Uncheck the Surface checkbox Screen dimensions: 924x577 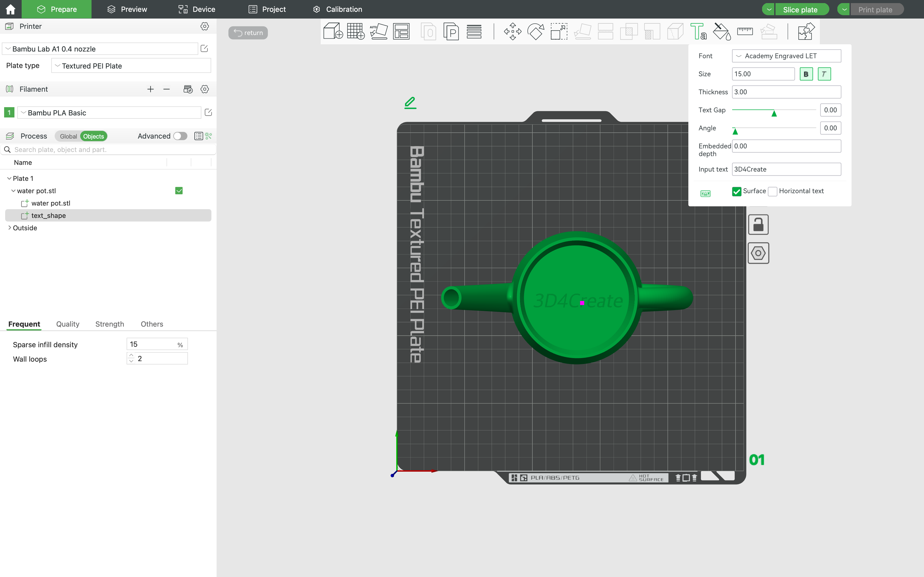(737, 191)
